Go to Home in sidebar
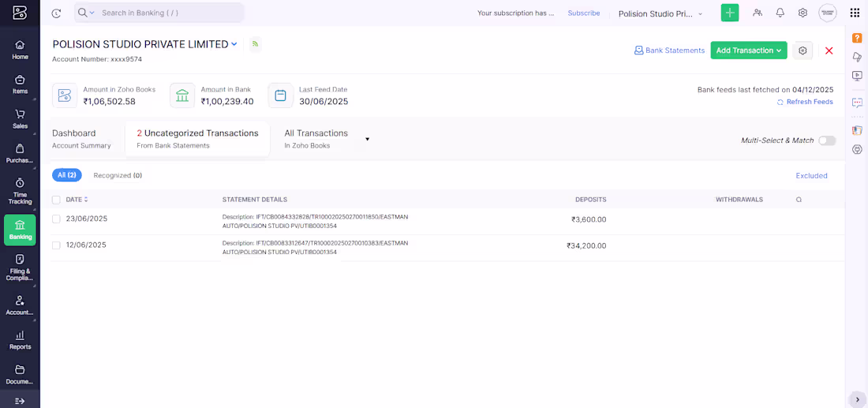Image resolution: width=868 pixels, height=408 pixels. click(20, 50)
